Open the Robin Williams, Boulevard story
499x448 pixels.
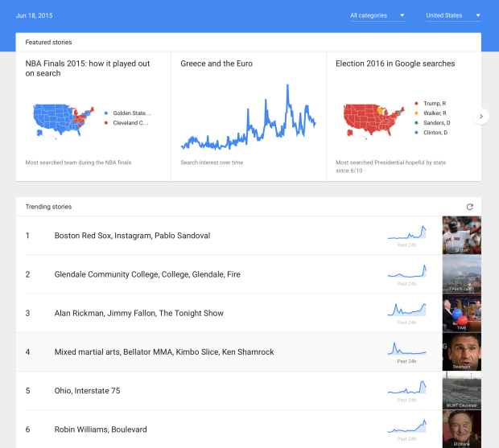pos(101,430)
